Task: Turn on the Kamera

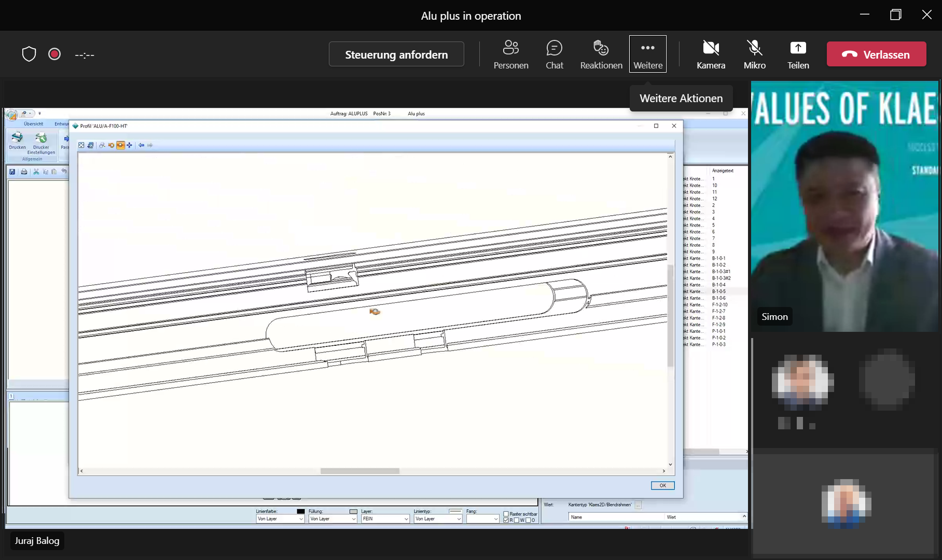Action: click(711, 54)
